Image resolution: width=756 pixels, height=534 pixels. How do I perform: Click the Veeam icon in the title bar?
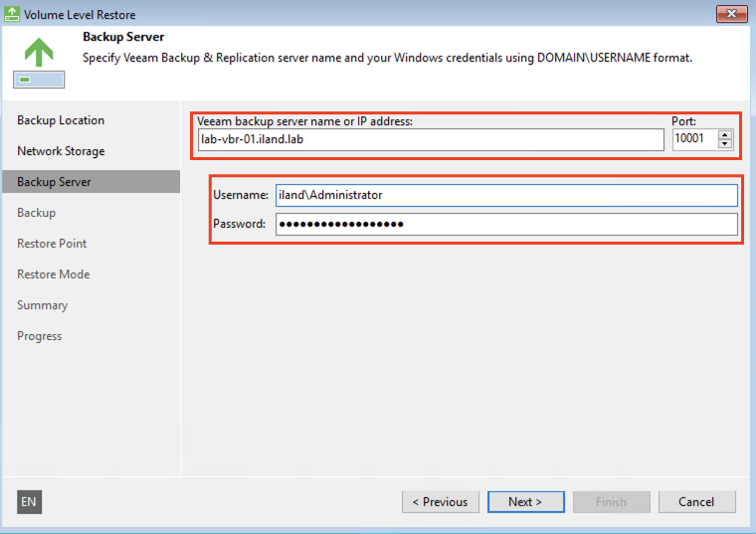12,15
